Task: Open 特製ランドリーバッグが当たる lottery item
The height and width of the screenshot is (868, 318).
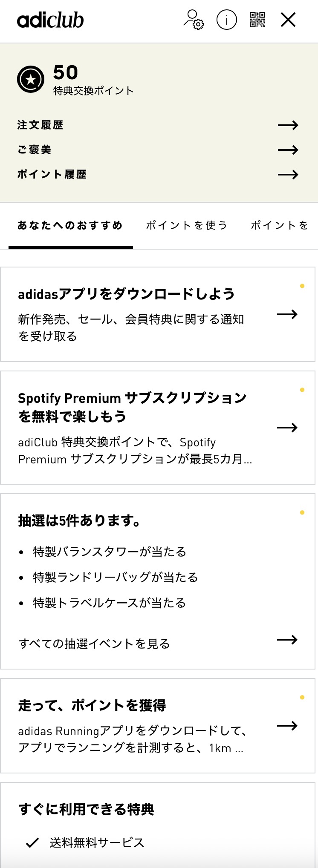Action: 116,578
